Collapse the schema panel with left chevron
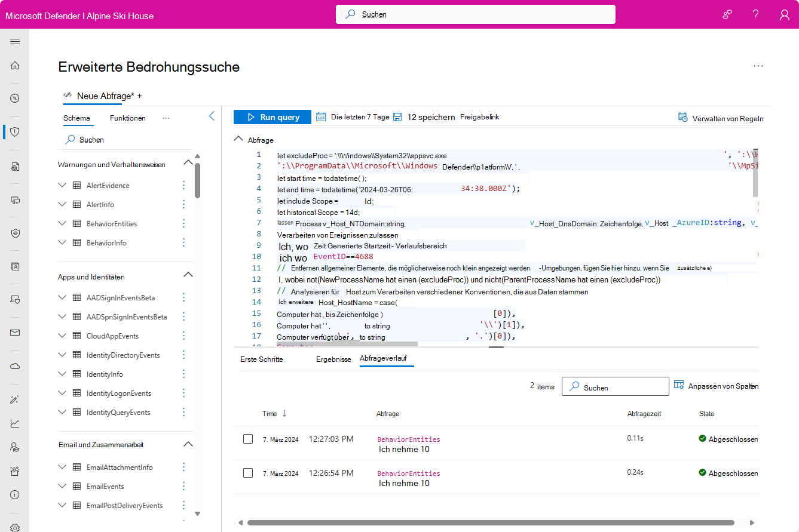799x532 pixels. pyautogui.click(x=212, y=116)
